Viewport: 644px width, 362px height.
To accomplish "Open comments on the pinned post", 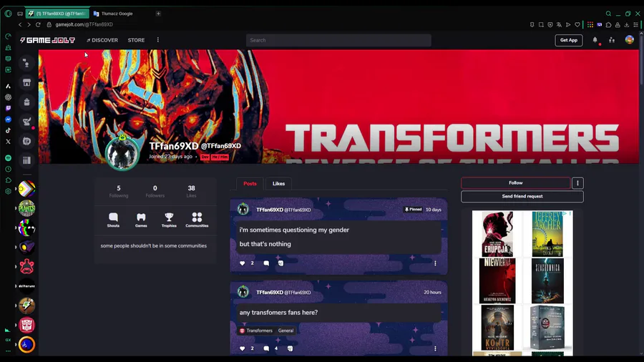I will tap(266, 263).
